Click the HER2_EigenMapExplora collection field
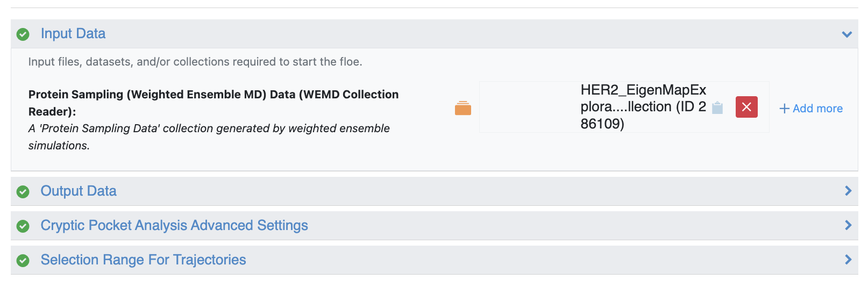Viewport: 868px width, 287px height. click(643, 107)
